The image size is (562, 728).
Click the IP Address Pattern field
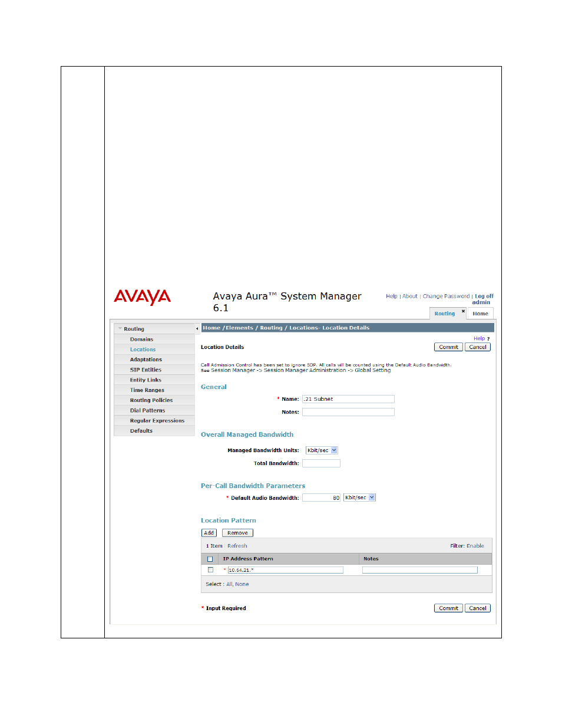click(x=286, y=570)
